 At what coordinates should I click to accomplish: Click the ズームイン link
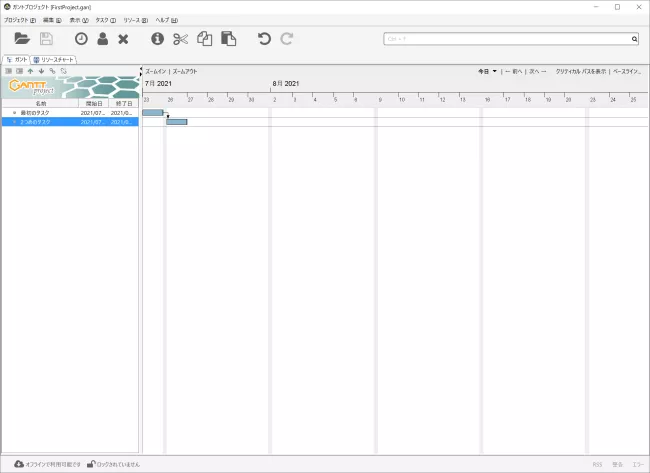[156, 72]
